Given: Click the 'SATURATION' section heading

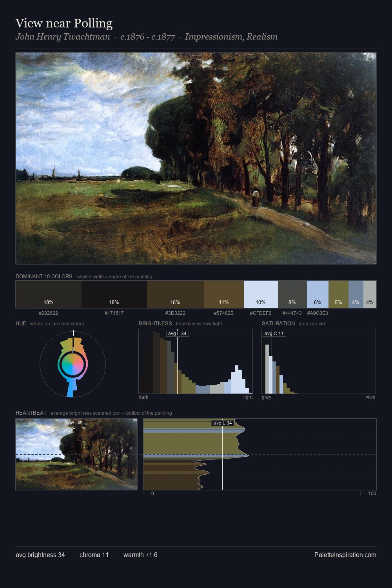Looking at the screenshot, I should click(278, 323).
